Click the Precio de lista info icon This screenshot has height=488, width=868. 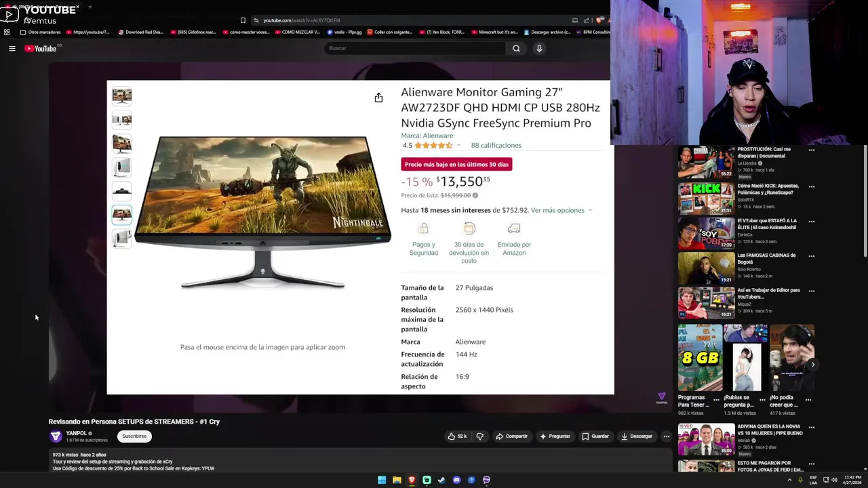tap(475, 195)
